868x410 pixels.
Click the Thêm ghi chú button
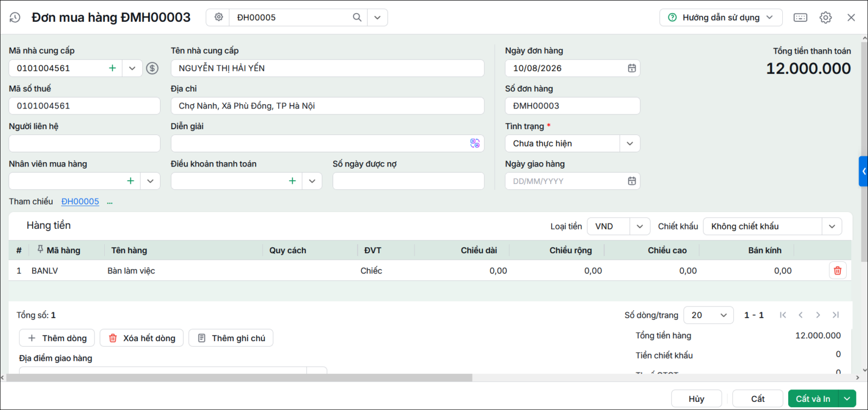point(231,338)
